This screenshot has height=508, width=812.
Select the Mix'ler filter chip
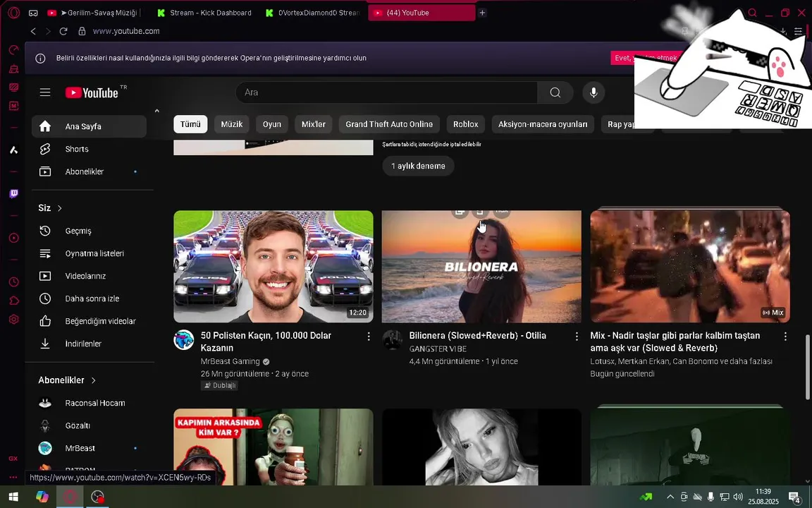(x=313, y=124)
